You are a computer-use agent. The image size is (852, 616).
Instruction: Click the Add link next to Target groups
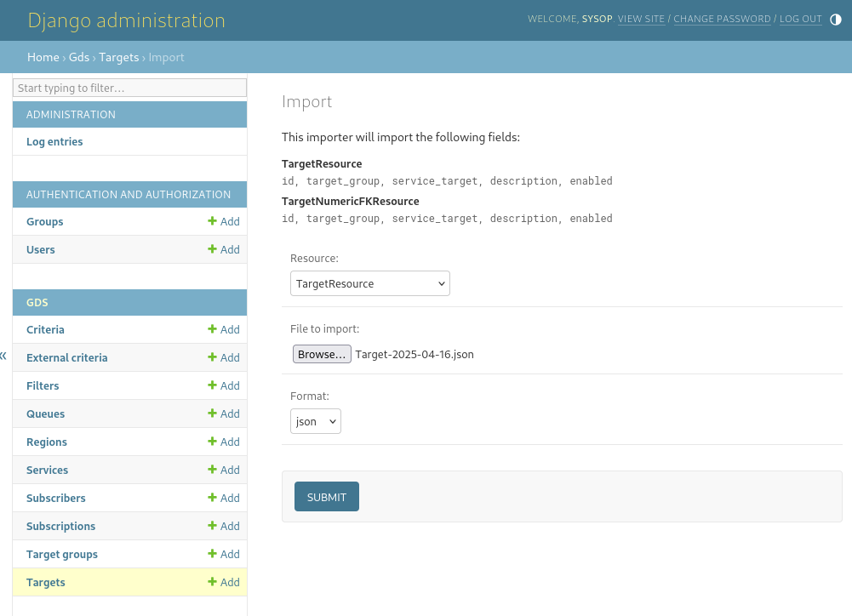[223, 554]
